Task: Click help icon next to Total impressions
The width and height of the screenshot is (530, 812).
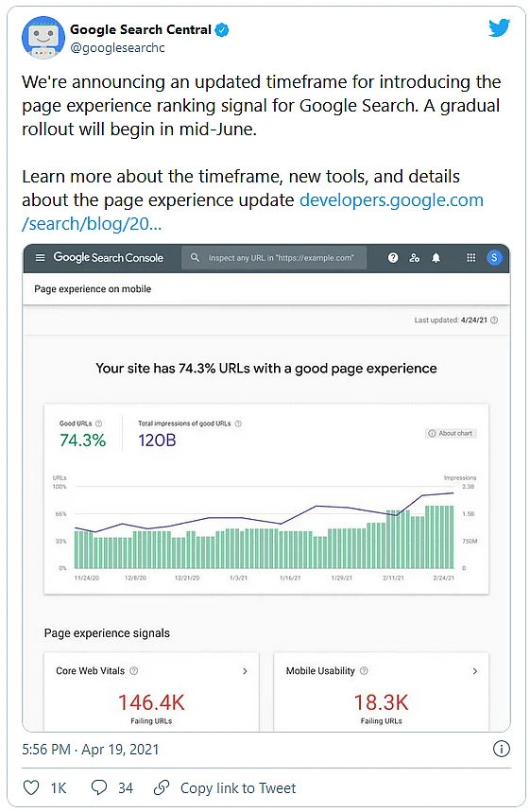Action: pyautogui.click(x=238, y=423)
